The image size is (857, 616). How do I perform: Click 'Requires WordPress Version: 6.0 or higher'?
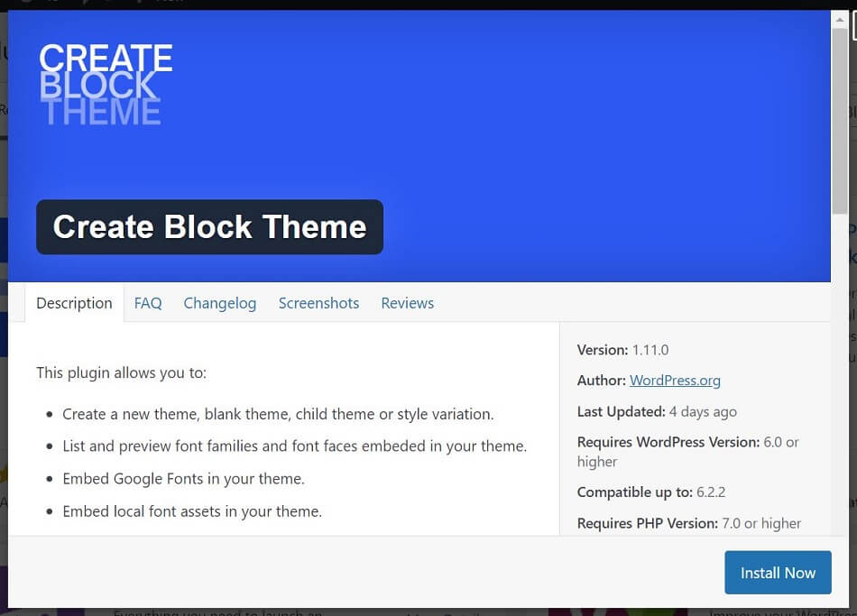[688, 452]
